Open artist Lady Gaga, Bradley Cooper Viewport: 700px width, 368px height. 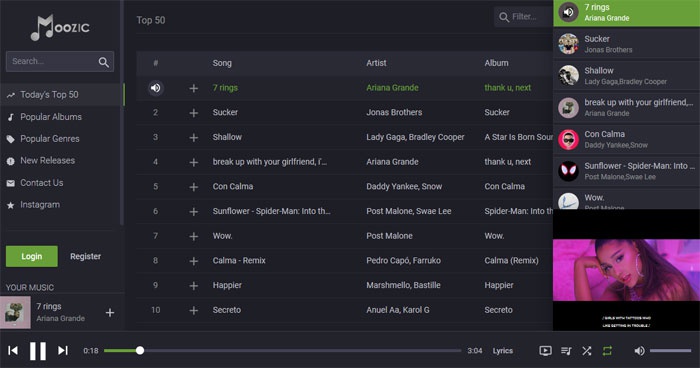click(x=415, y=137)
